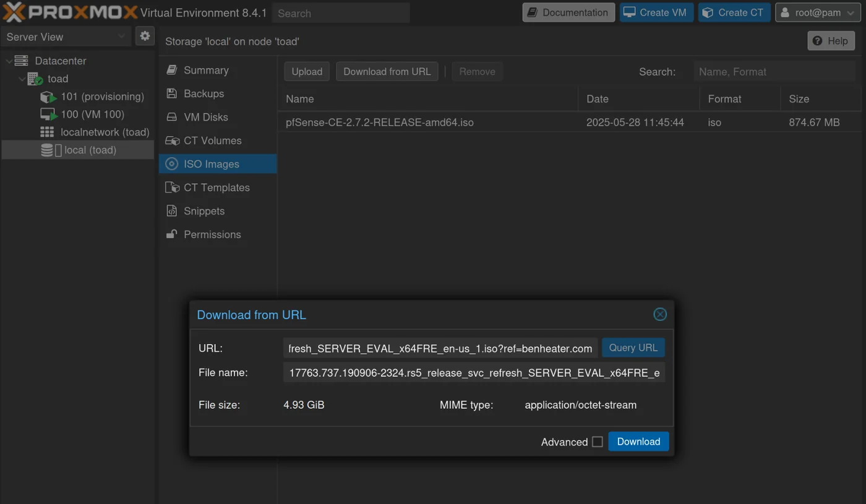This screenshot has width=866, height=504.
Task: Open the root@pam user menu
Action: pos(817,12)
